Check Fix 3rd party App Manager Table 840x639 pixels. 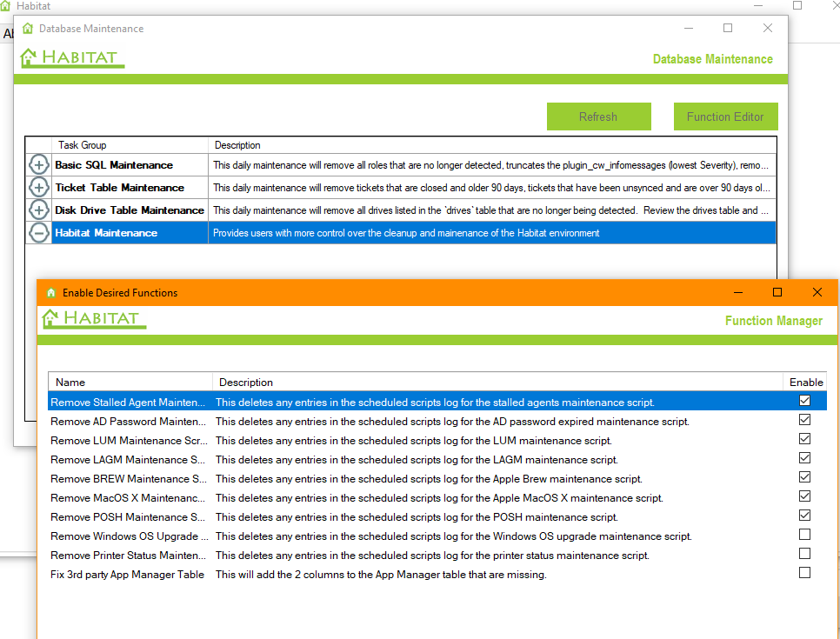coord(804,573)
